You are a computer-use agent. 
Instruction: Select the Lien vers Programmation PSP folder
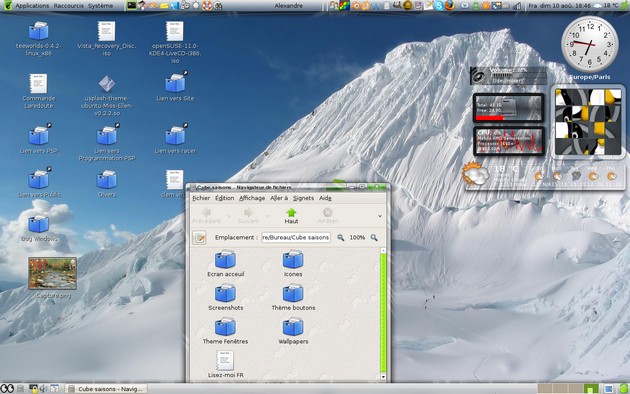pyautogui.click(x=107, y=143)
